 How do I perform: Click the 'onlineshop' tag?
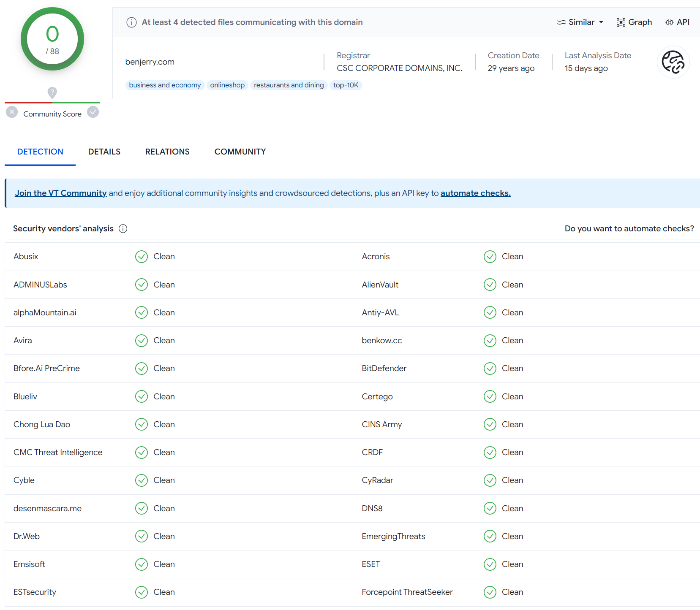(227, 85)
